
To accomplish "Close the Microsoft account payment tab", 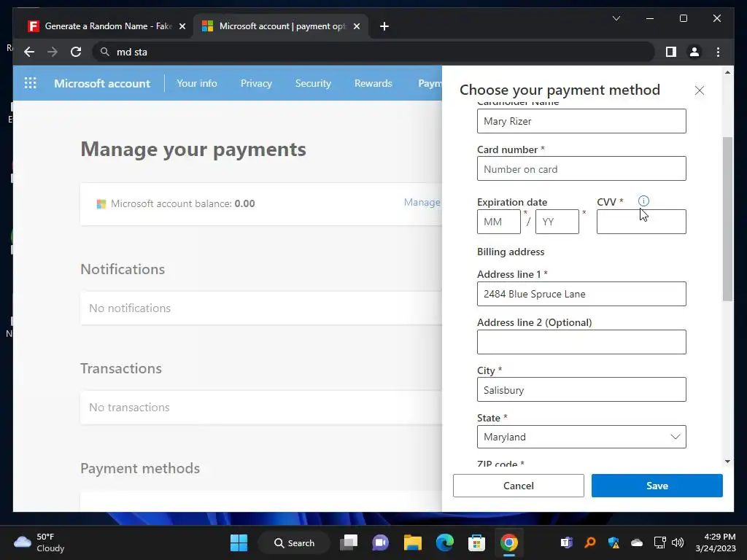I will pos(356,26).
